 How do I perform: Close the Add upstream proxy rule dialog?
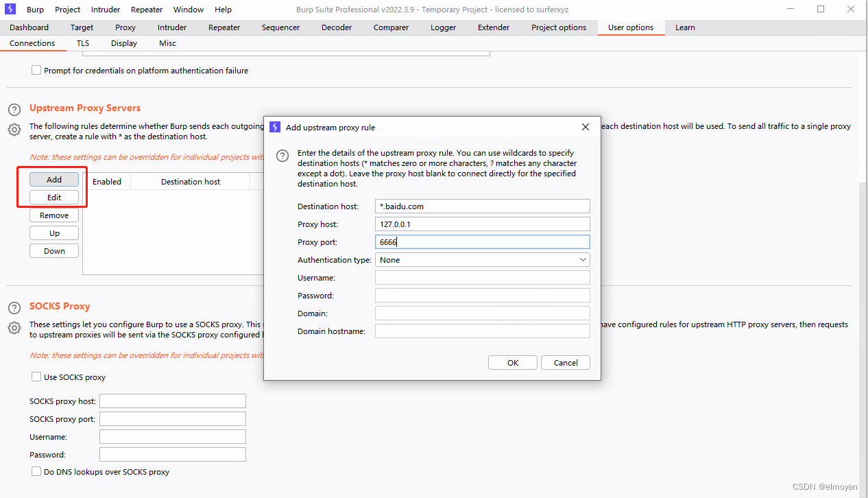click(x=586, y=127)
